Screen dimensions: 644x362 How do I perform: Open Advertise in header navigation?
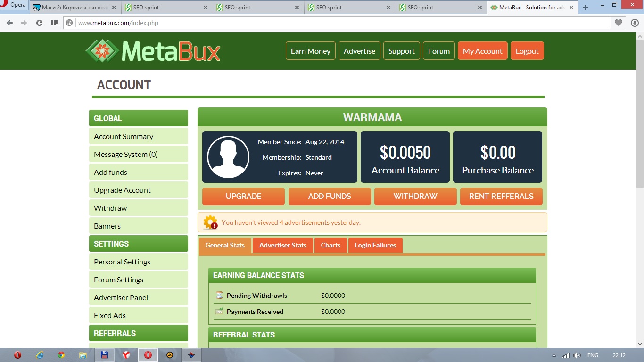[359, 51]
